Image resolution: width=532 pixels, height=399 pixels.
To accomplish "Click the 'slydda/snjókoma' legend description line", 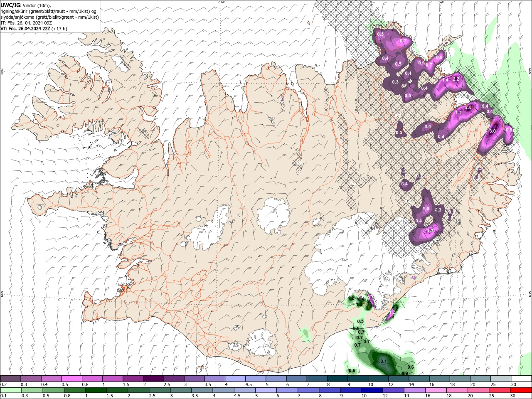I will point(49,17).
